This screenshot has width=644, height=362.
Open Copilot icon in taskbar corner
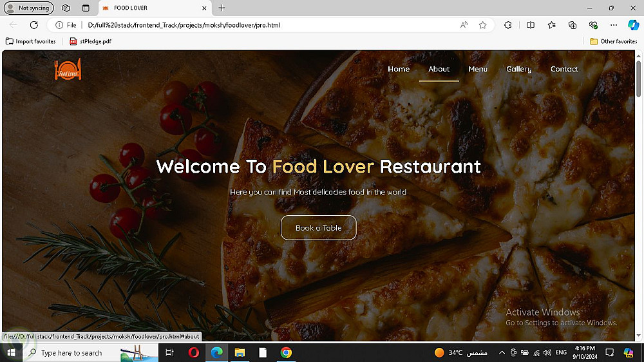(629, 352)
